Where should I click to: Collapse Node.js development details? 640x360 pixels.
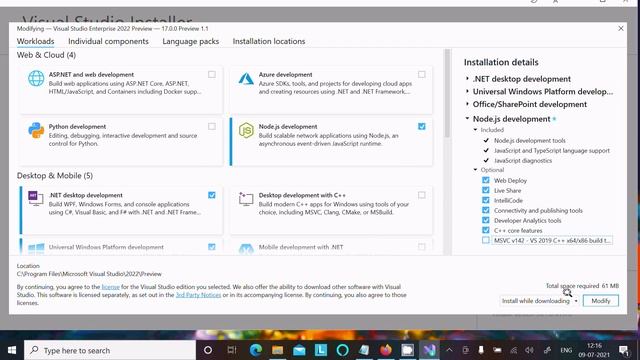tap(467, 118)
